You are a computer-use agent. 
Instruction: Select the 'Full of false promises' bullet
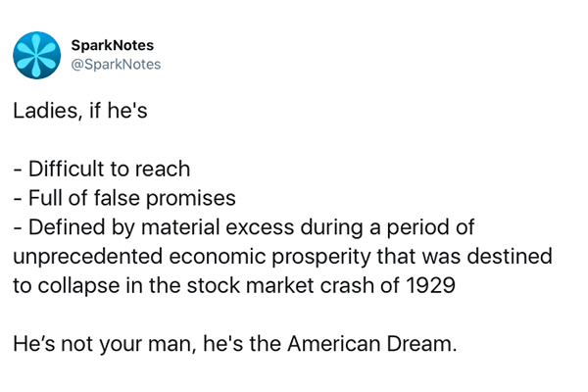[x=124, y=198]
